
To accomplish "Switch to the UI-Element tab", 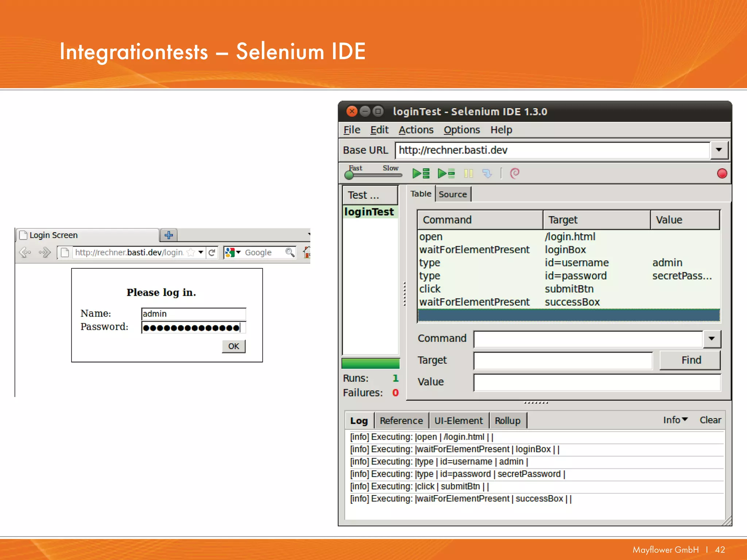I will (x=458, y=421).
